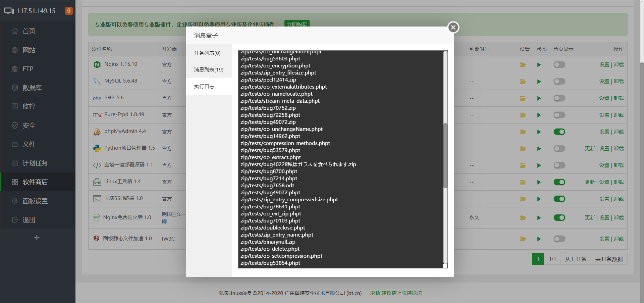
Task: Toggle homepage display for PHP-5.6 row
Action: [559, 98]
